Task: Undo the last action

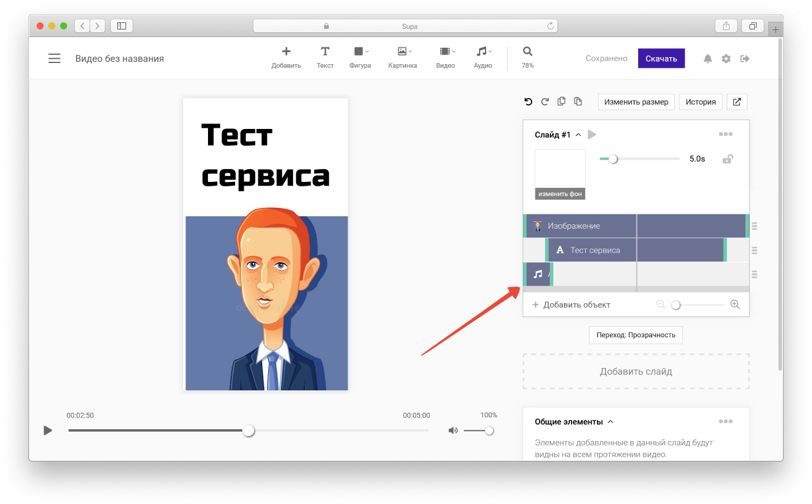Action: click(529, 102)
